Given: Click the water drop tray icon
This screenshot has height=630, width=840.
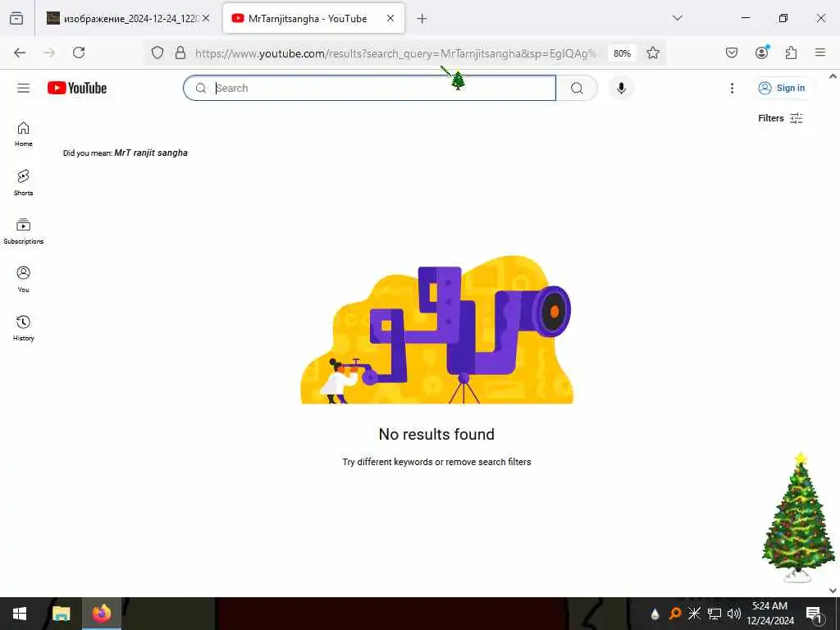Looking at the screenshot, I should [x=655, y=614].
